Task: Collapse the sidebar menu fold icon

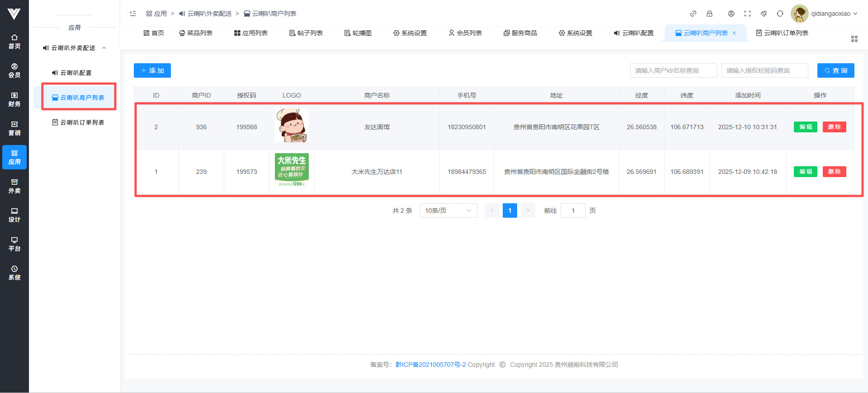Action: 133,14
